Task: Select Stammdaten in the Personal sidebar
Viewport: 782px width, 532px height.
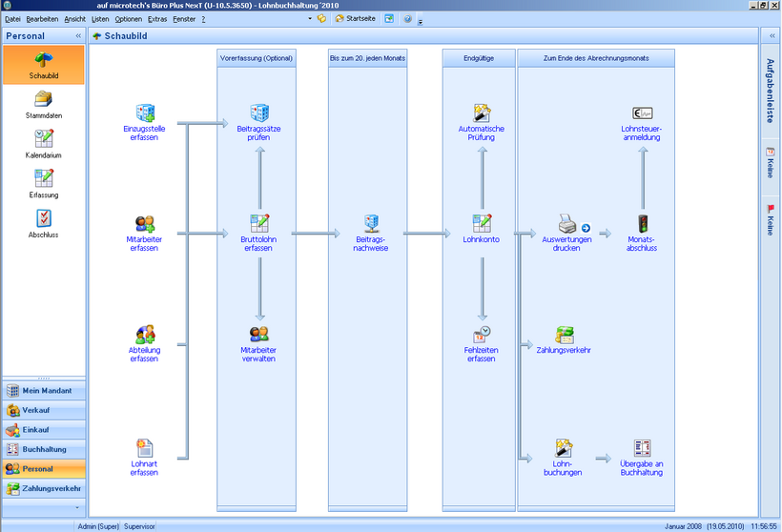Action: (x=43, y=102)
